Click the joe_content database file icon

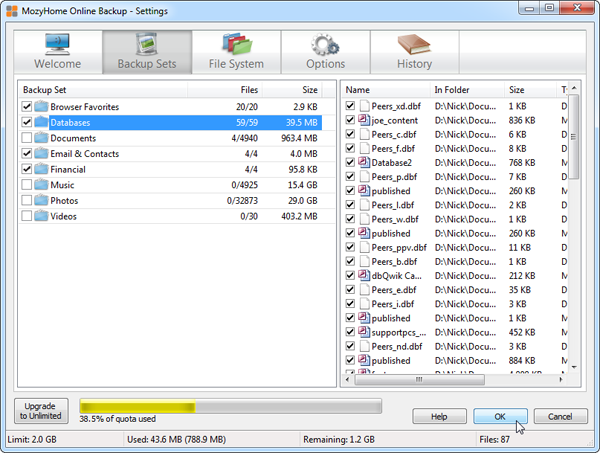point(364,120)
